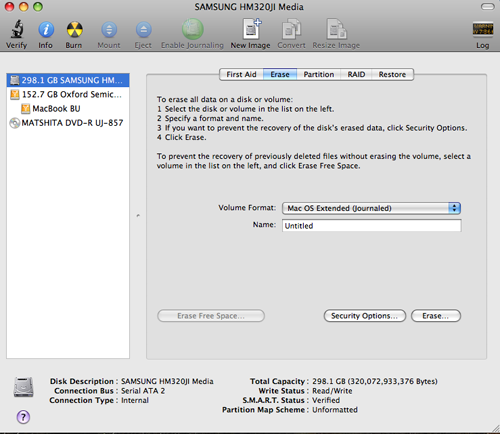Select the MacBook BU volume

pos(68,109)
